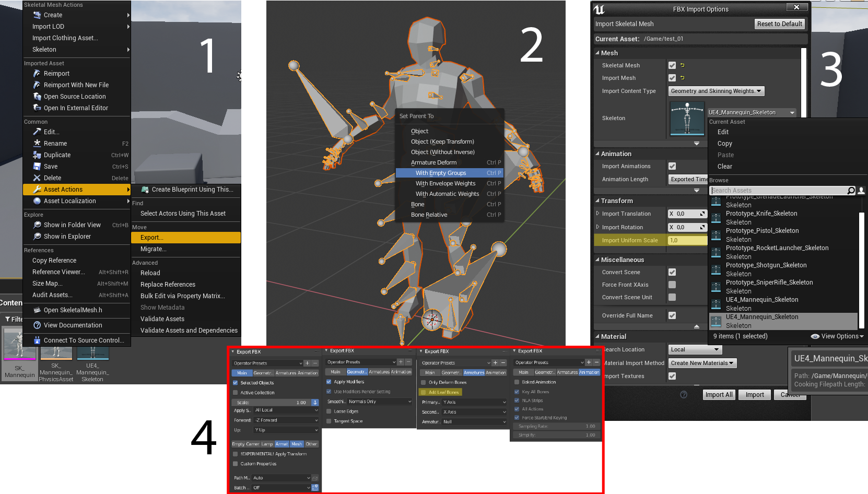Click the Skeleton thumbnail in Mesh section

[x=687, y=119]
